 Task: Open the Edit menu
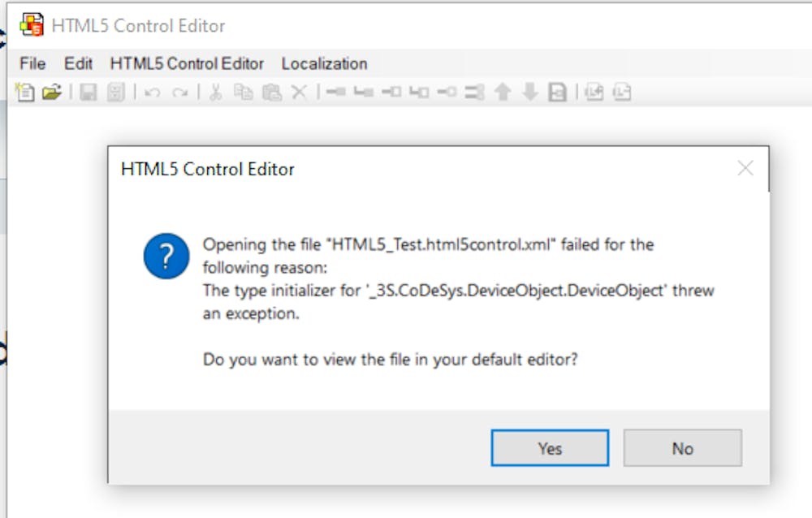[x=78, y=63]
